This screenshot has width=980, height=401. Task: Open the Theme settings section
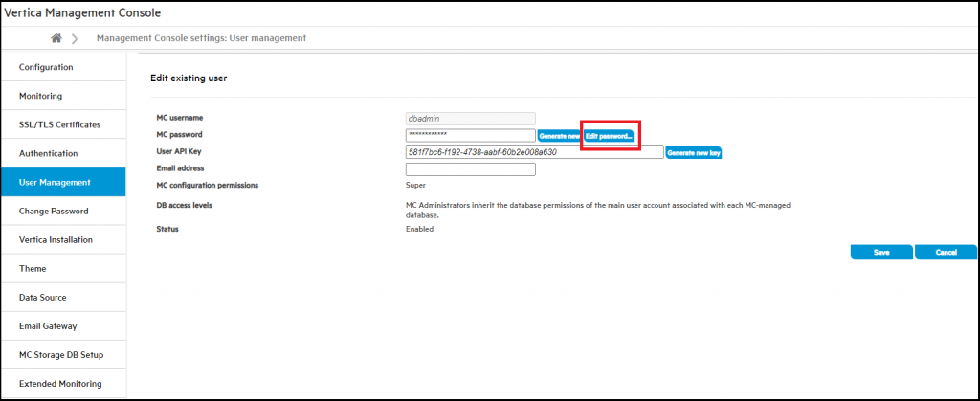(63, 269)
